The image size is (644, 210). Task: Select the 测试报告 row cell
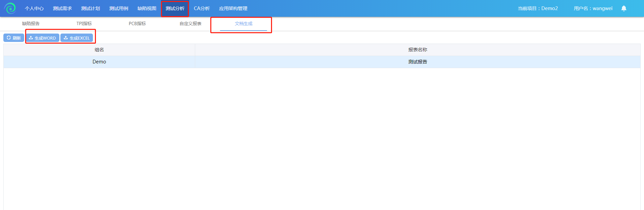click(x=418, y=62)
